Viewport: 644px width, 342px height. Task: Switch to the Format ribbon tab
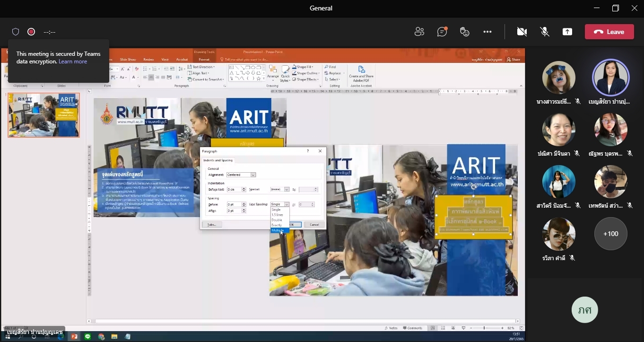click(204, 60)
